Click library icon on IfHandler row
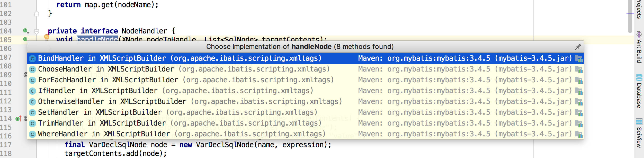644x158 pixels. click(579, 91)
